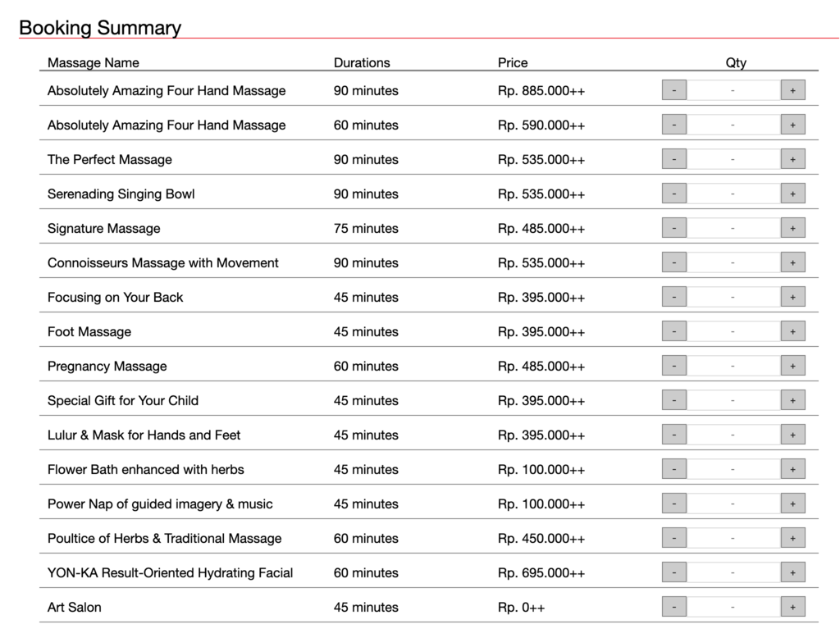The width and height of the screenshot is (840, 638).
Task: Click the 'Booking Summary' heading
Action: click(x=100, y=27)
